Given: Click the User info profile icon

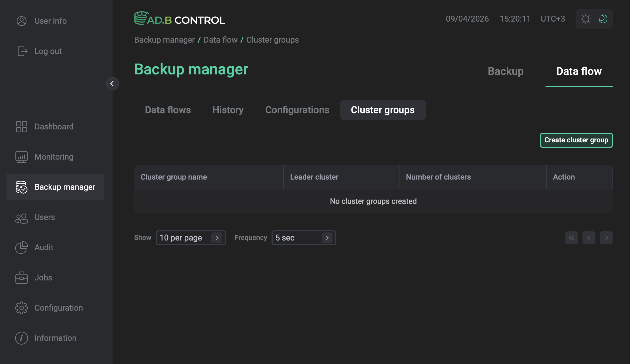Looking at the screenshot, I should click(22, 21).
